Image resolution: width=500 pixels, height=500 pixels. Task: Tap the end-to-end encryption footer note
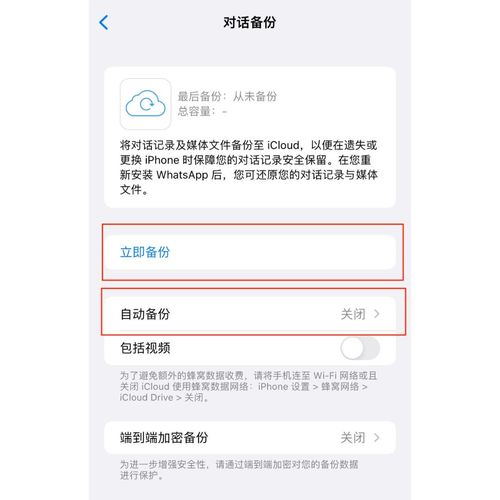[x=239, y=470]
